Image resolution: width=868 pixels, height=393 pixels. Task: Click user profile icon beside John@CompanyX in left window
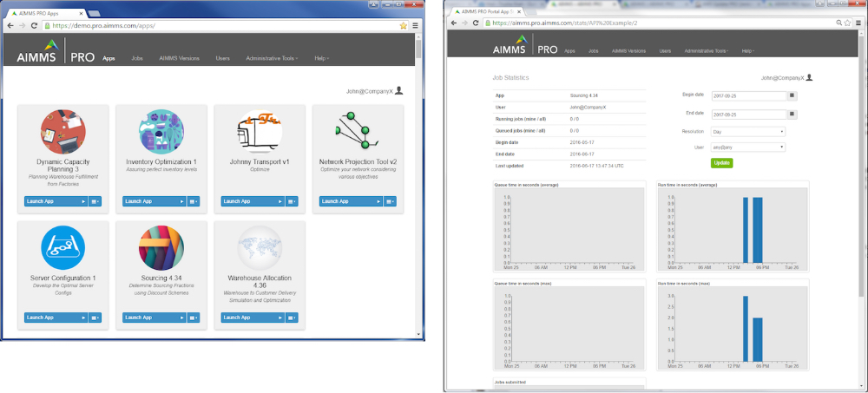399,91
